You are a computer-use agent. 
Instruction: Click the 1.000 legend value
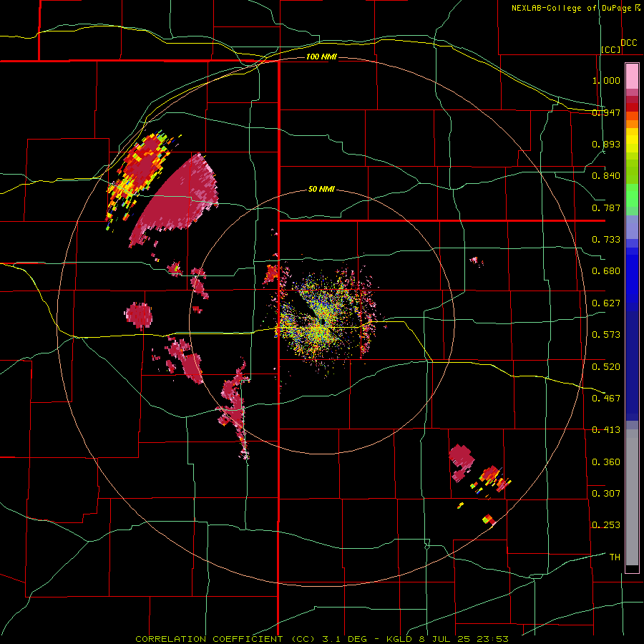[606, 80]
